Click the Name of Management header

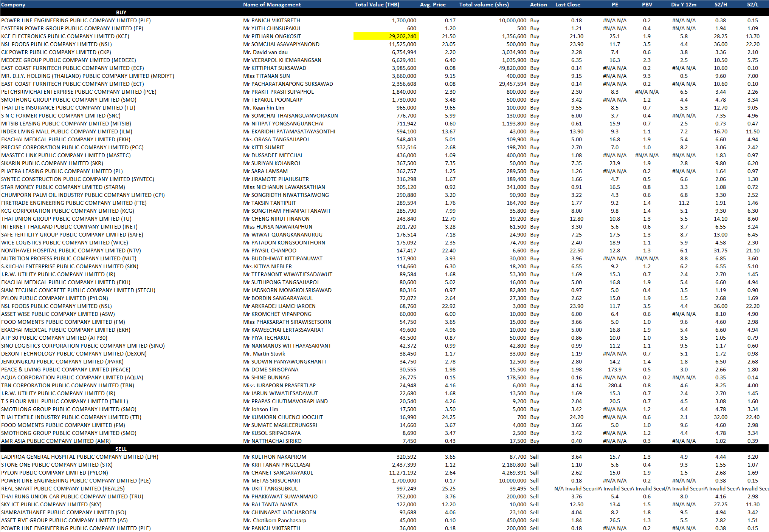pos(272,5)
